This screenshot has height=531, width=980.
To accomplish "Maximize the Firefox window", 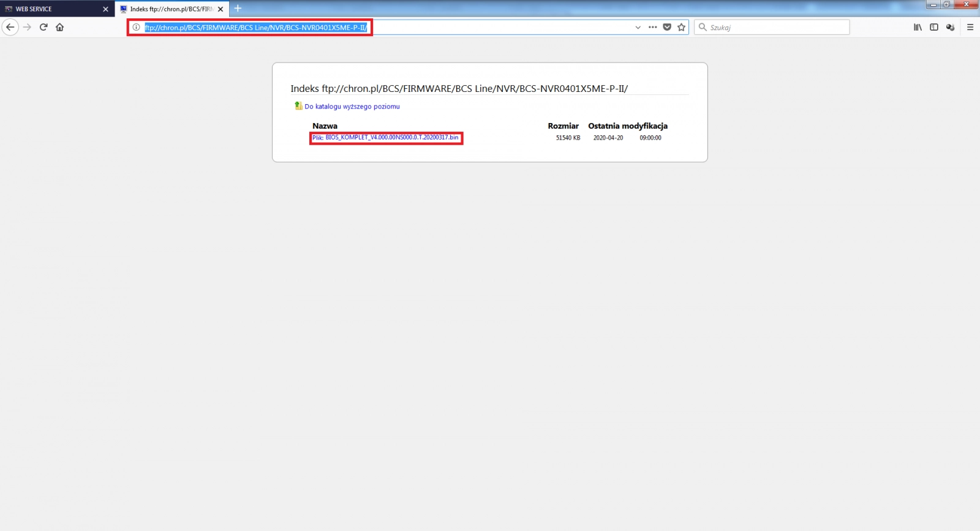I will click(x=947, y=4).
